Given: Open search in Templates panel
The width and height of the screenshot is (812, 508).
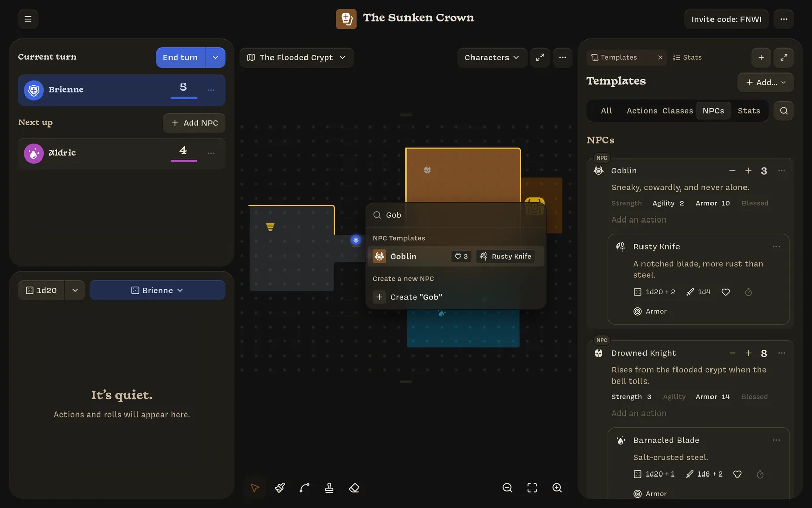Looking at the screenshot, I should pos(784,111).
